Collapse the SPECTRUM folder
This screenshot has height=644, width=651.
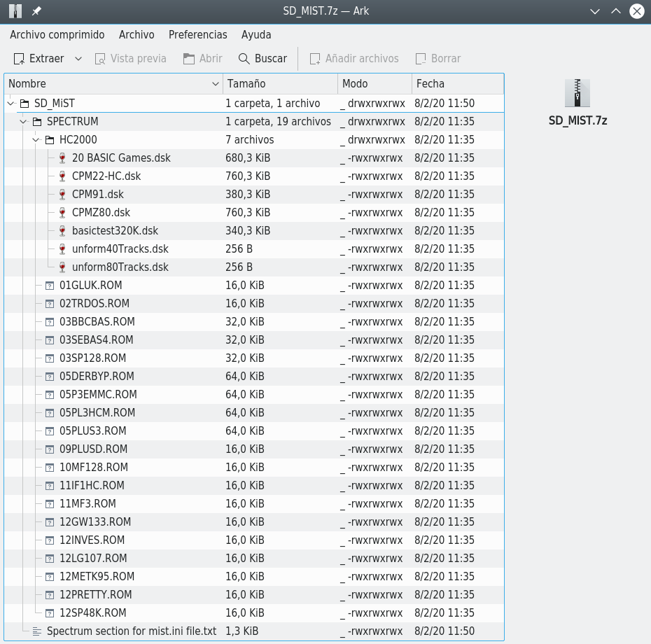[24, 122]
